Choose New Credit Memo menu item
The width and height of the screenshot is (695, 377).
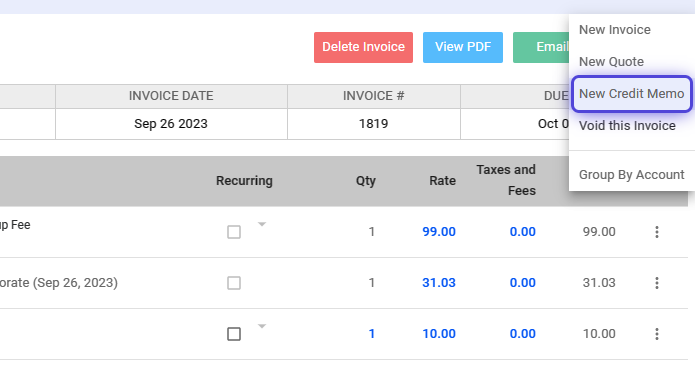(x=632, y=93)
